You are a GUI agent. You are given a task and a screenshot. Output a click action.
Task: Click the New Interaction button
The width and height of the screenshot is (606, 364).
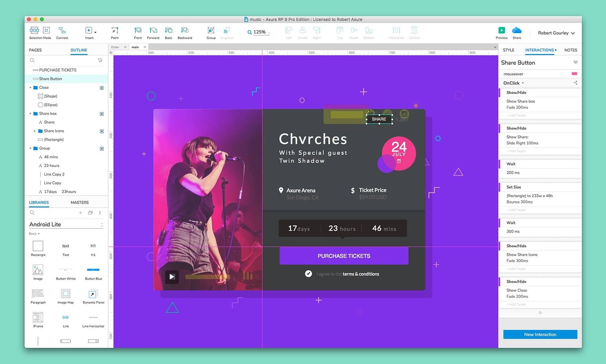point(540,335)
